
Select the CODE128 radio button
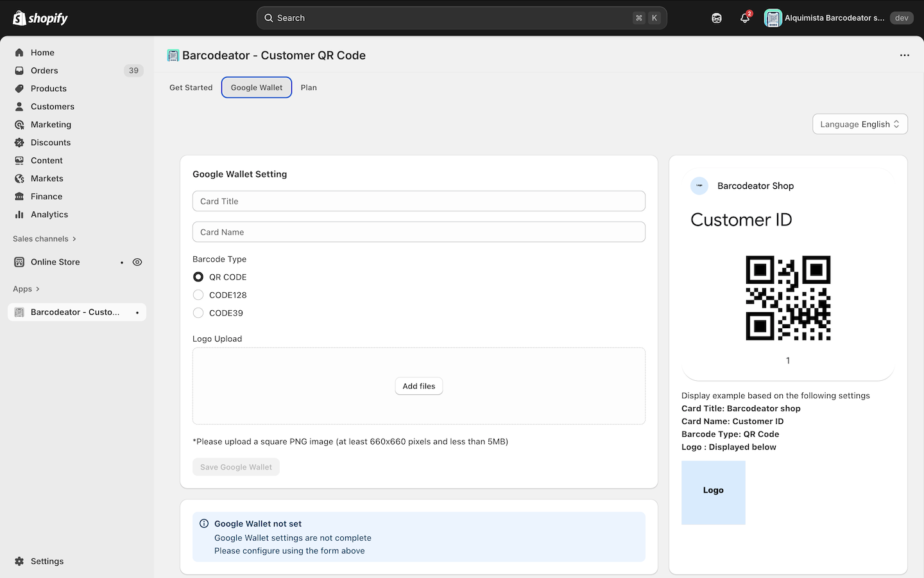tap(198, 295)
